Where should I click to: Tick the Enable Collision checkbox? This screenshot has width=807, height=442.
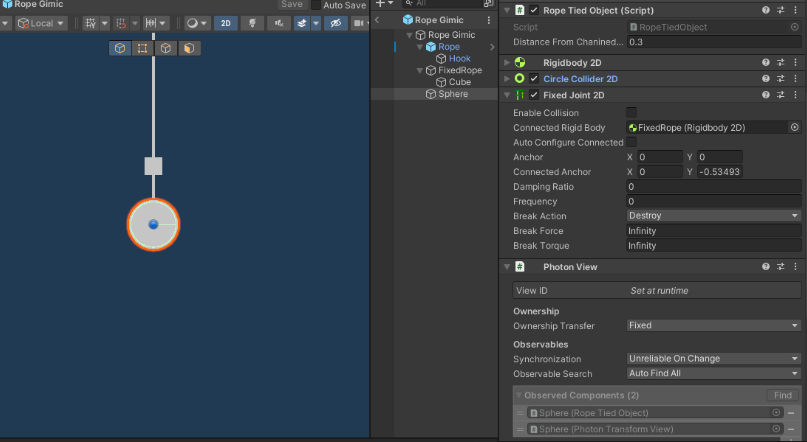(631, 113)
